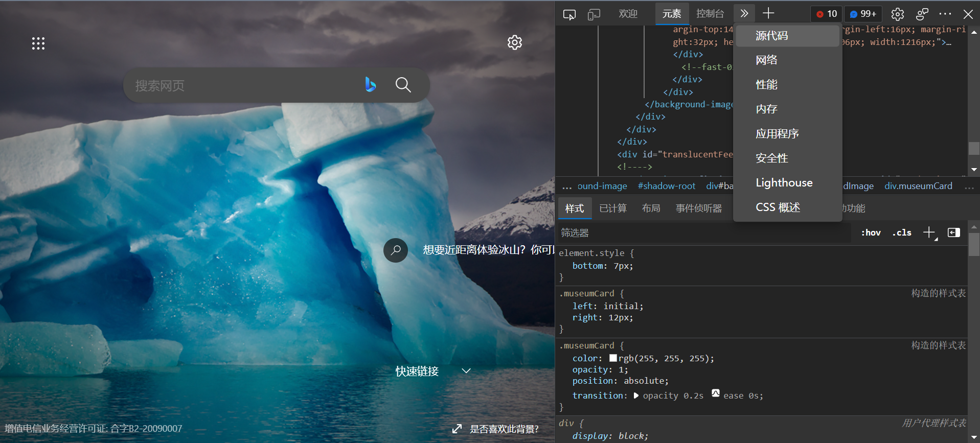
Task: Toggle the .cls class editor
Action: tap(902, 233)
